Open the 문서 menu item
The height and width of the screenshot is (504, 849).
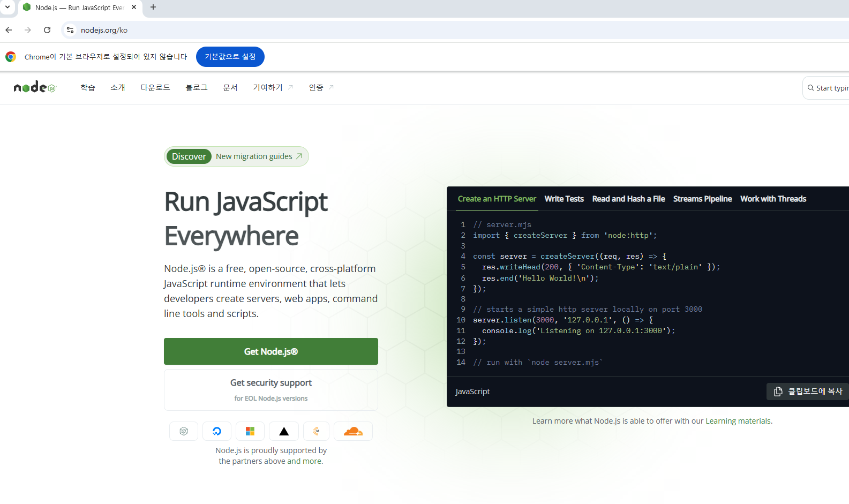(230, 87)
